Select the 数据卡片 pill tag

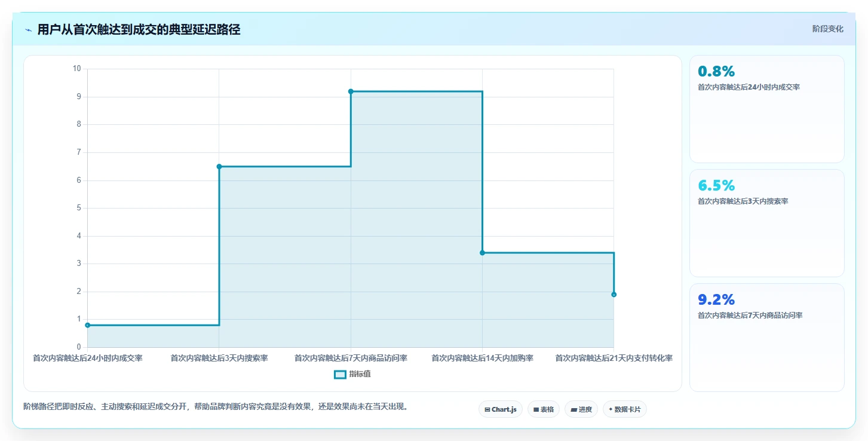point(625,409)
